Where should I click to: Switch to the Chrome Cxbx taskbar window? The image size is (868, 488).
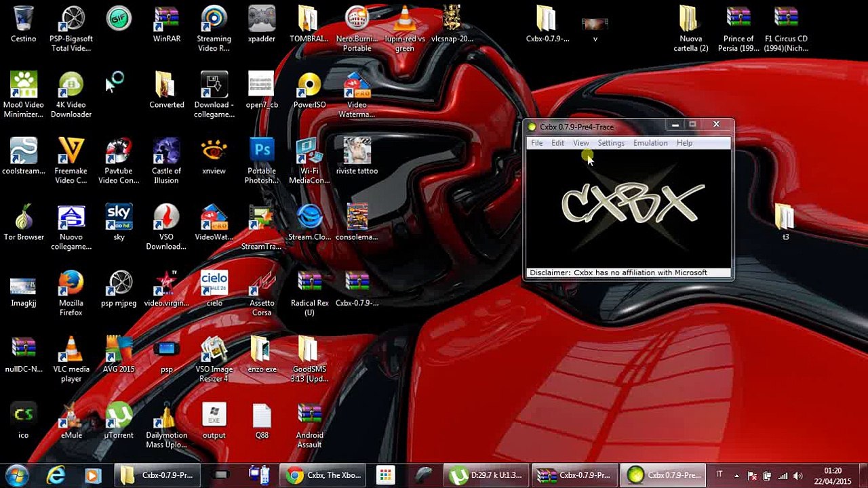(323, 475)
